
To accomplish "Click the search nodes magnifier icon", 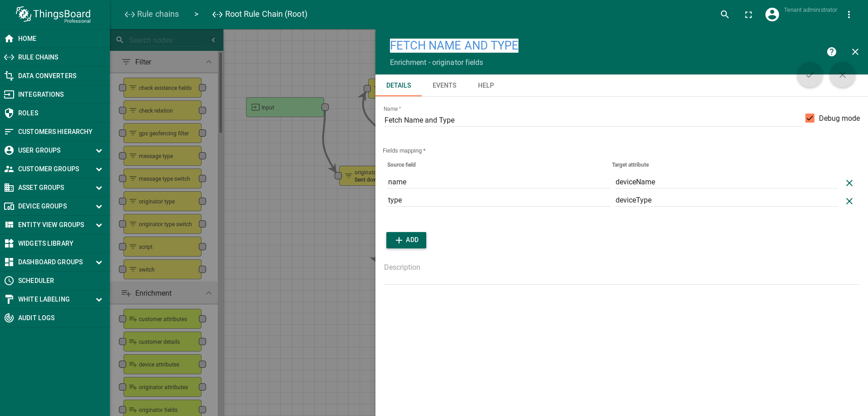I will [120, 40].
